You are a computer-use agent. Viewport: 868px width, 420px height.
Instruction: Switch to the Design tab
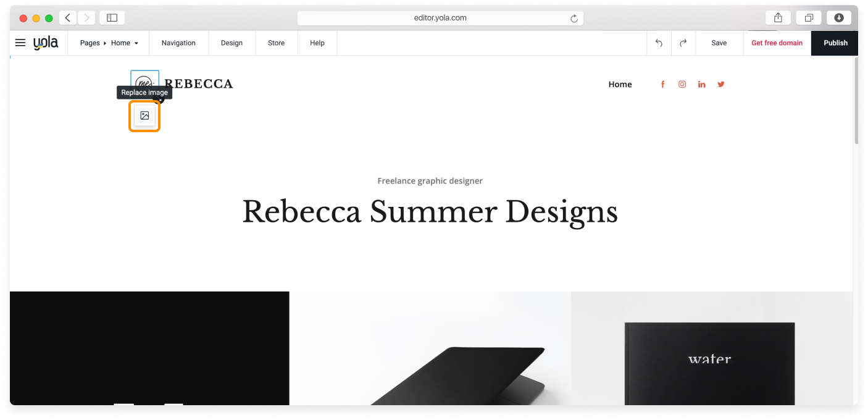click(232, 43)
